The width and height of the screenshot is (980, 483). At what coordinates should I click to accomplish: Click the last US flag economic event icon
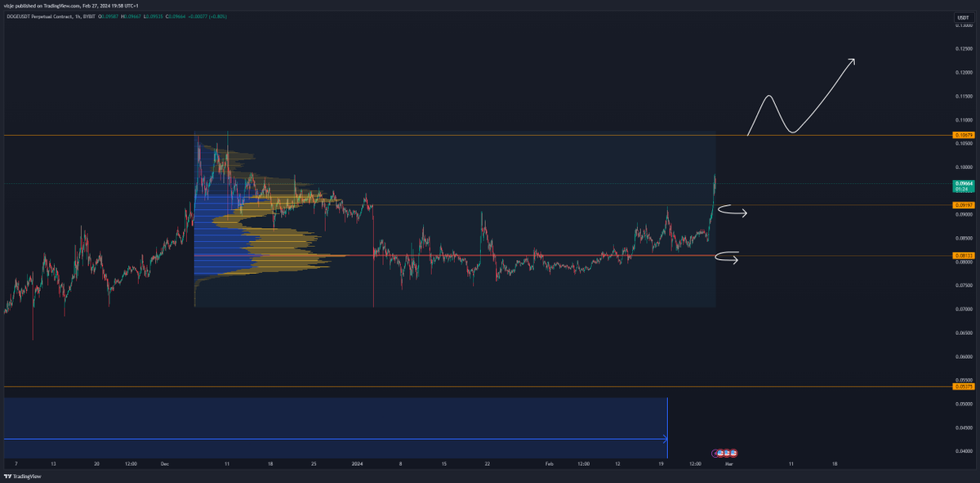pyautogui.click(x=732, y=452)
